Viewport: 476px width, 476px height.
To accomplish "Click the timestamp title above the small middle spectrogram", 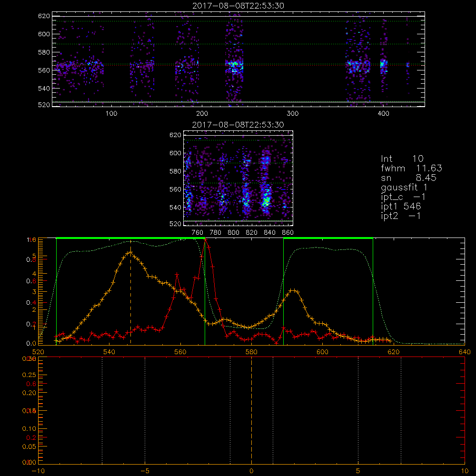I will tap(238, 125).
